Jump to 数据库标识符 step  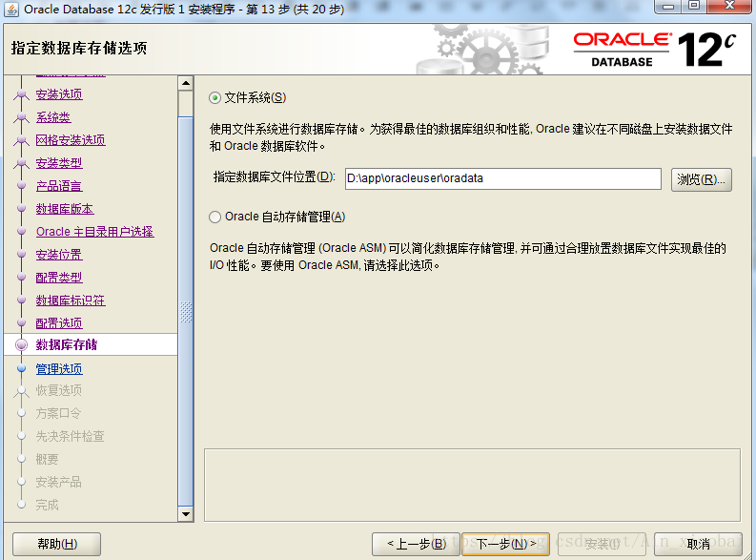[71, 301]
